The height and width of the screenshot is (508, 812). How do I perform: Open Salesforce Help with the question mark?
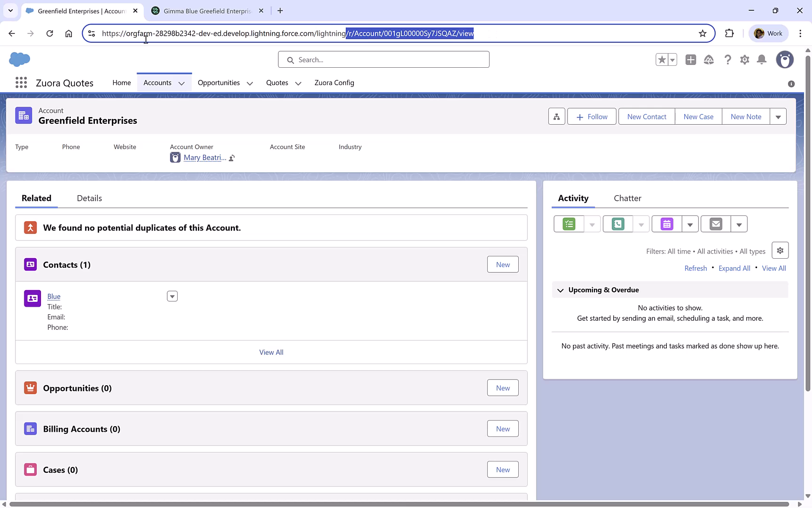coord(728,60)
